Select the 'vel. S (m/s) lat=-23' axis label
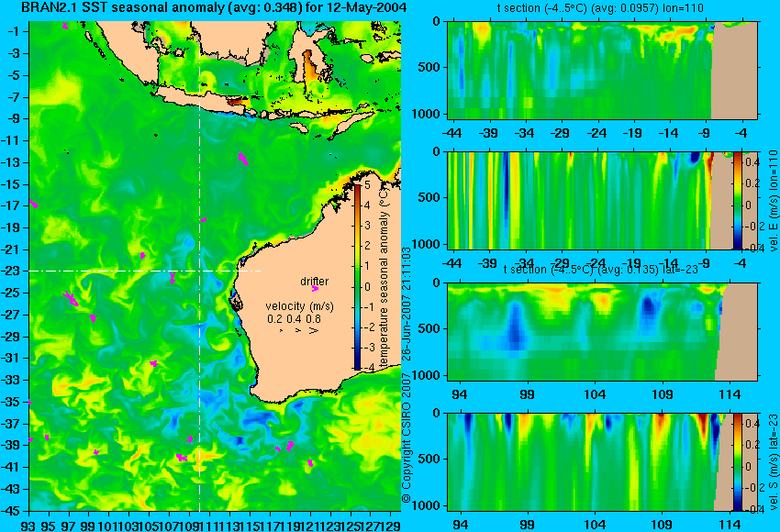Viewport: 780px width, 532px height. point(773,462)
